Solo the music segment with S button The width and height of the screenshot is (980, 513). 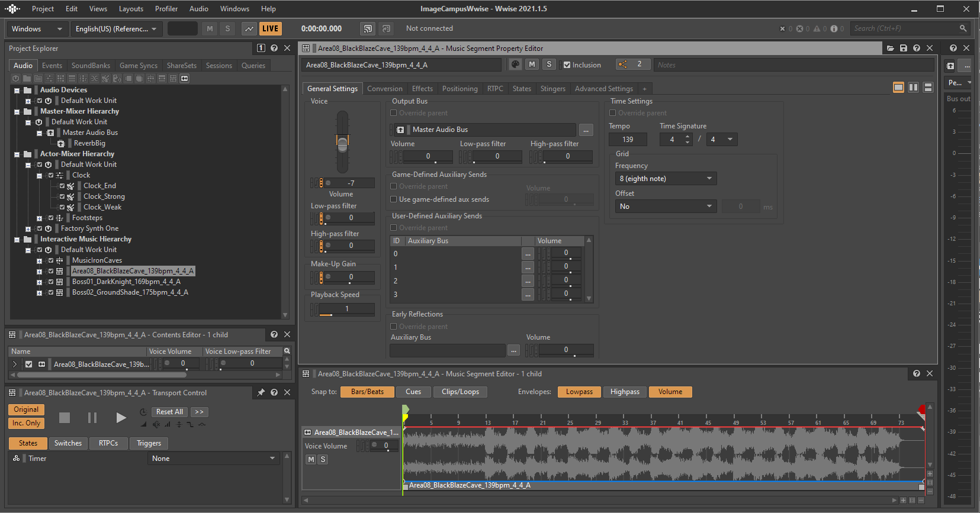[549, 64]
